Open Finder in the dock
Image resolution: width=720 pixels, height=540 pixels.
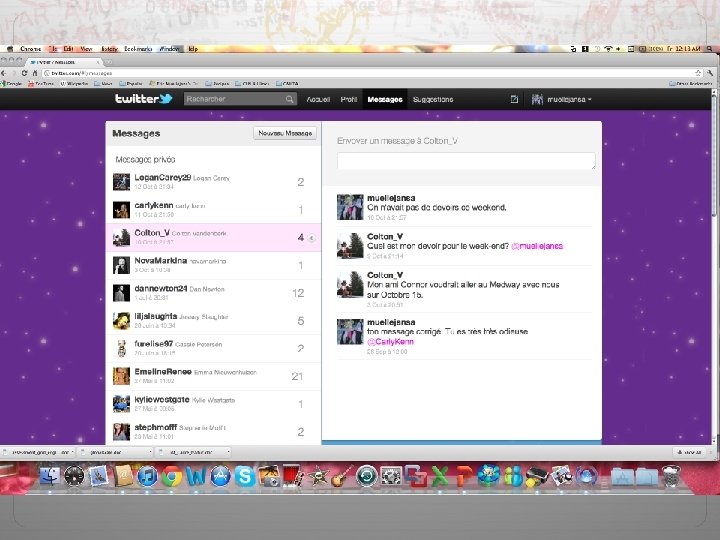(50, 476)
